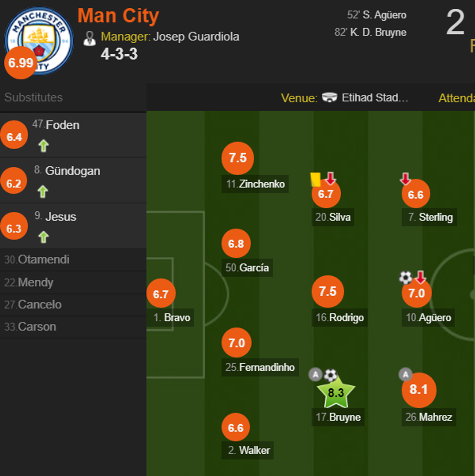Click the assist badge above Mahrez

click(405, 374)
